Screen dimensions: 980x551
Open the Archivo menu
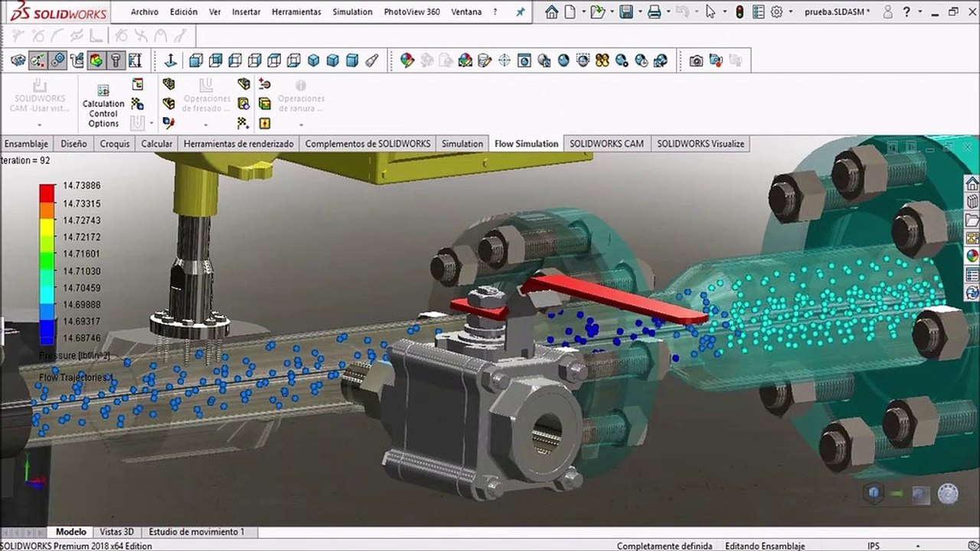[x=145, y=12]
